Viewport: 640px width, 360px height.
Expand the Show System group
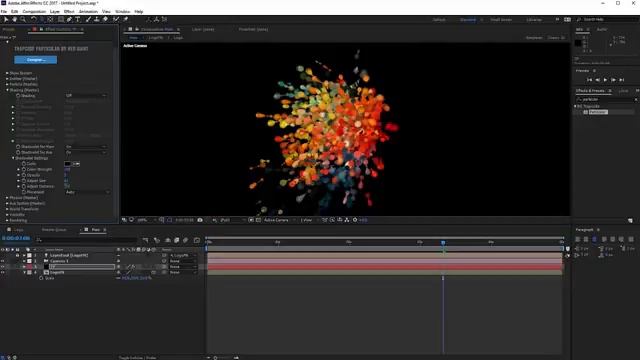pos(7,73)
